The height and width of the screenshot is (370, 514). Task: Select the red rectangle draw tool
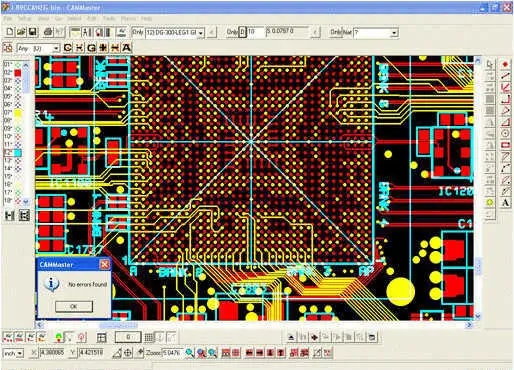(506, 145)
